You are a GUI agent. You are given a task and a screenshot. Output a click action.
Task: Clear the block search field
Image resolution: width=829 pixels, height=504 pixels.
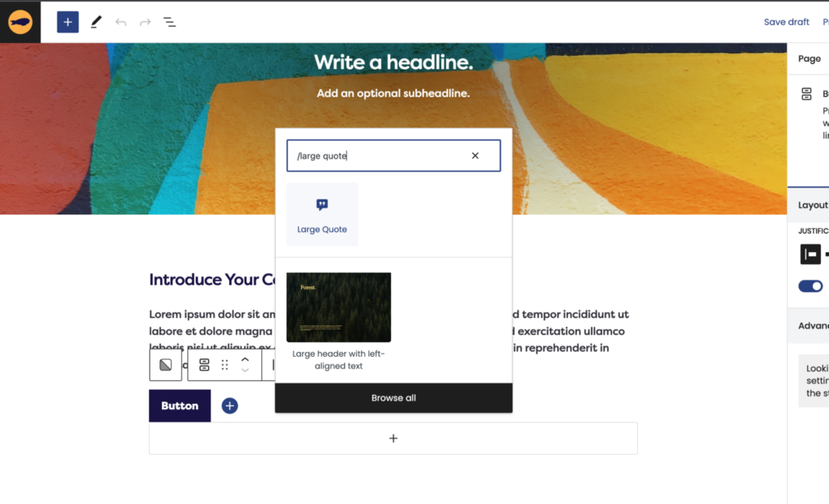tap(475, 155)
